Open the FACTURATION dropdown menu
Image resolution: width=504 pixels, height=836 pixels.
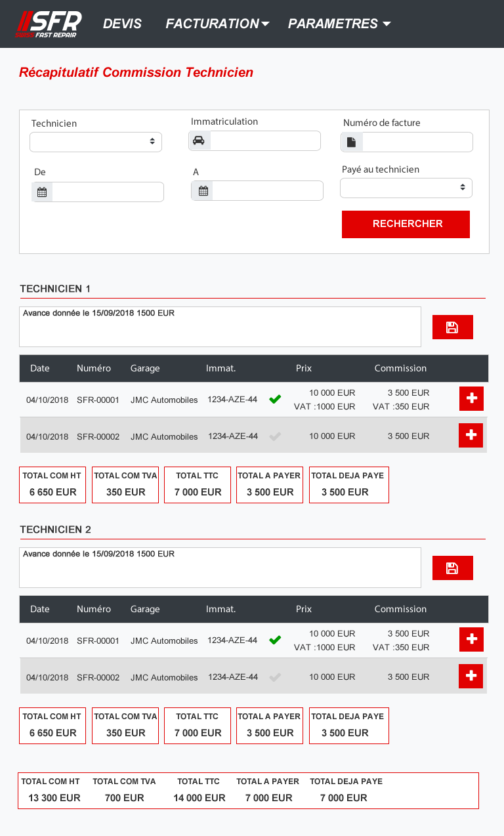[x=217, y=24]
